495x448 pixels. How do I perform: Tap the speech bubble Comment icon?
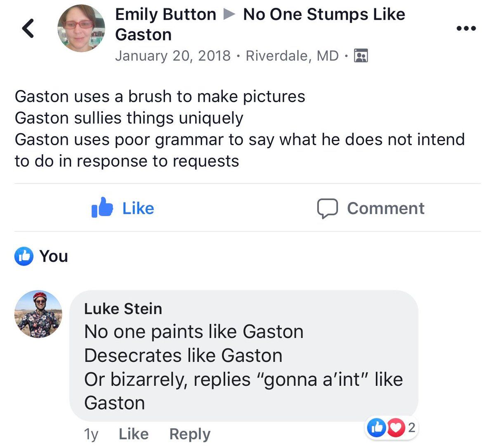pos(328,208)
